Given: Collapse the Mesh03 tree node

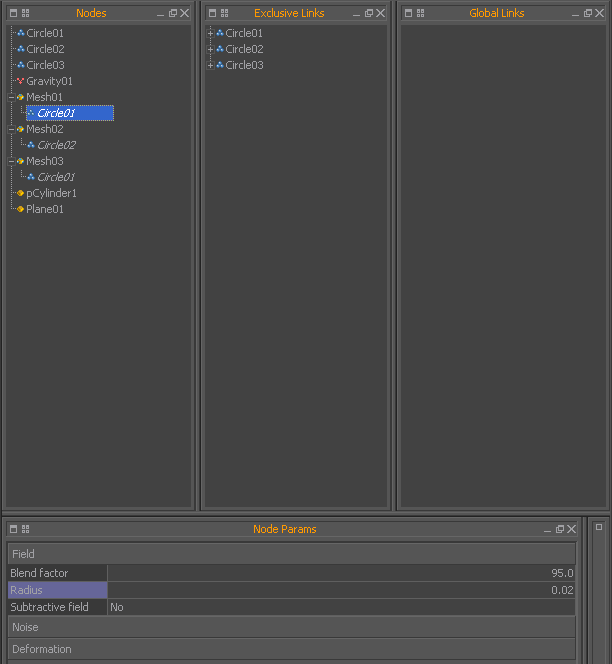Looking at the screenshot, I should tap(11, 161).
